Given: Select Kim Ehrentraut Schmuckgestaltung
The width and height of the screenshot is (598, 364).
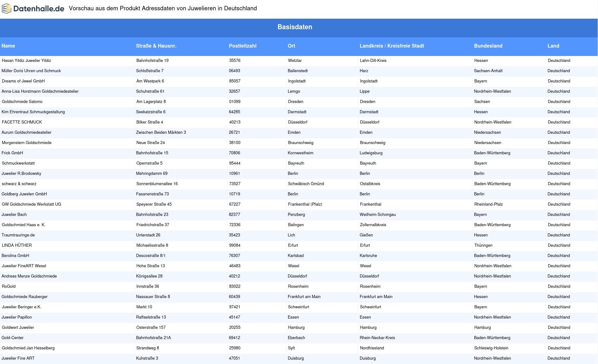Looking at the screenshot, I should click(33, 112).
